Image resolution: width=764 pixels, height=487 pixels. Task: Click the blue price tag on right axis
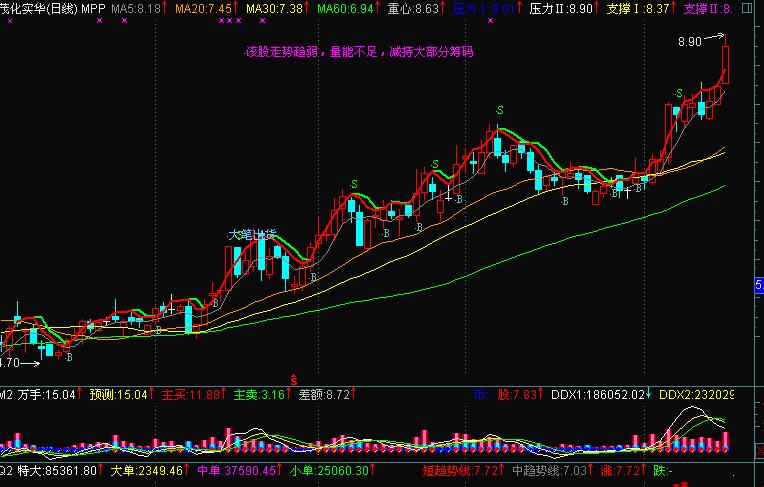coord(759,285)
